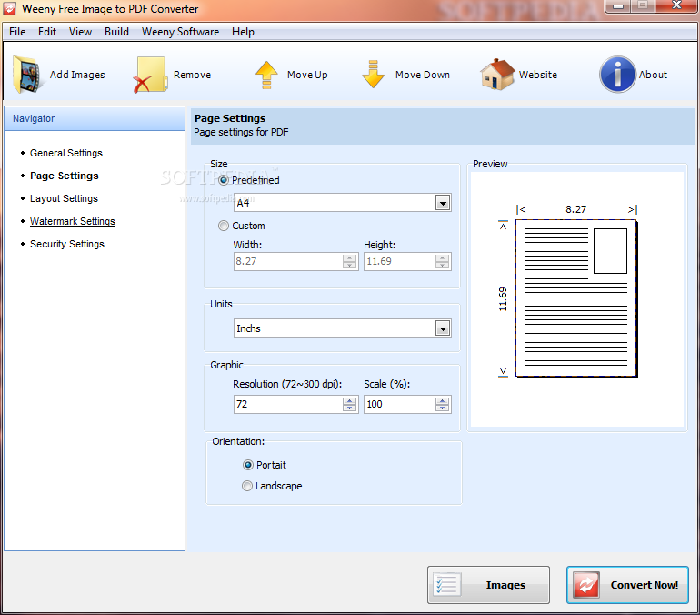Image resolution: width=700 pixels, height=615 pixels.
Task: Open the Weeny Software menu
Action: (x=180, y=32)
